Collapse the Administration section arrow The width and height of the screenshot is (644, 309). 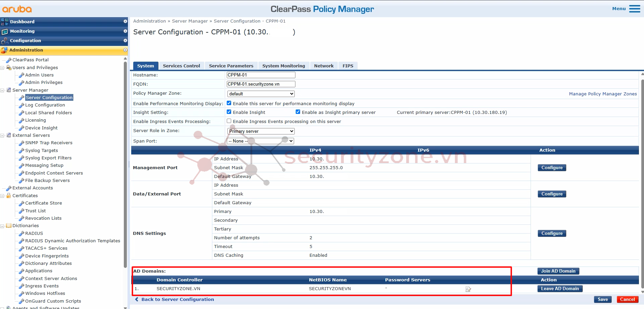pyautogui.click(x=125, y=50)
